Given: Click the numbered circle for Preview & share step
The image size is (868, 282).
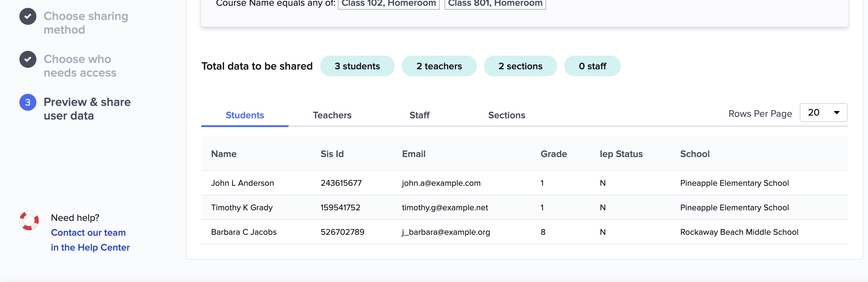Looking at the screenshot, I should coord(27,102).
